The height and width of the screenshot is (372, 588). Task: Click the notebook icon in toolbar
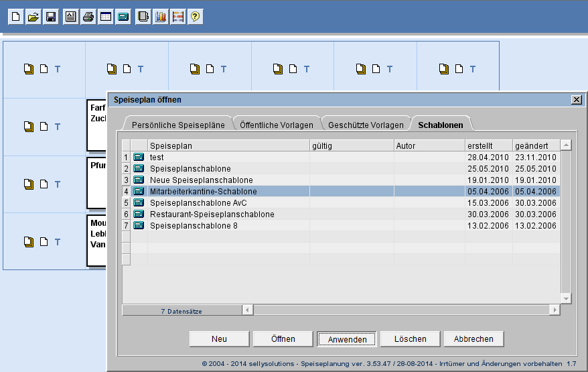point(143,17)
